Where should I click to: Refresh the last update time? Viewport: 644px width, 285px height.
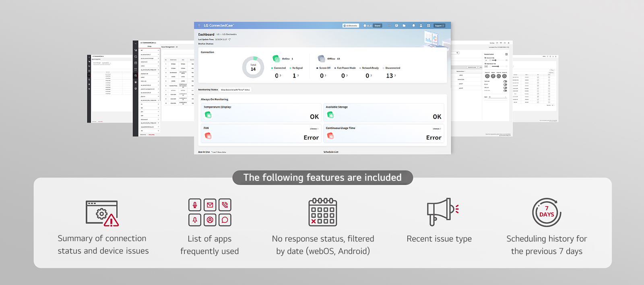coord(229,39)
